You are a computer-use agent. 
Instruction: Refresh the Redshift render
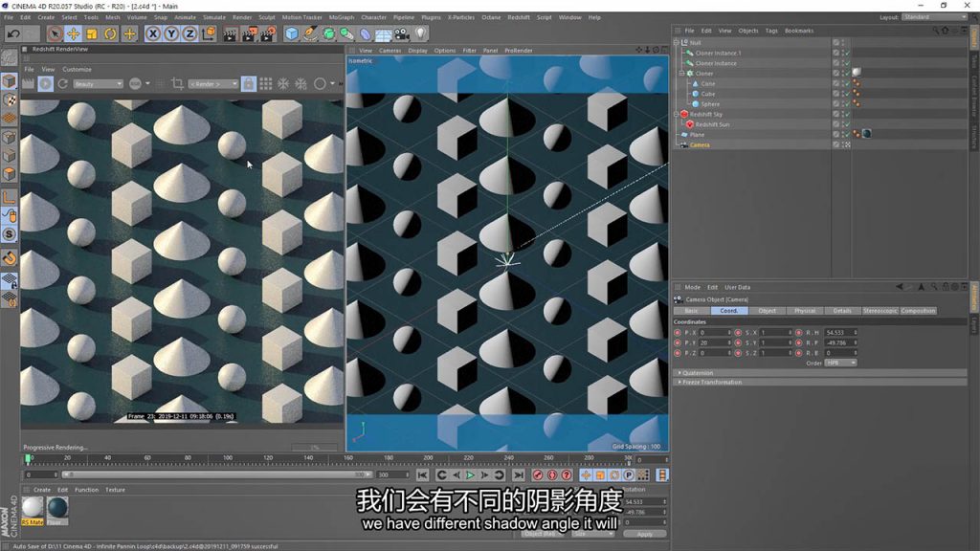coord(62,84)
